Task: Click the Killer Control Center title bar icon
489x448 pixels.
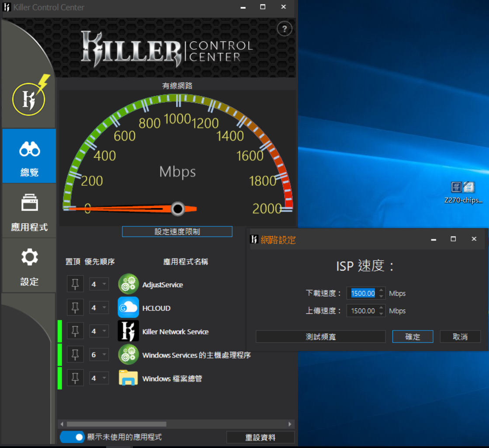Action: point(7,7)
